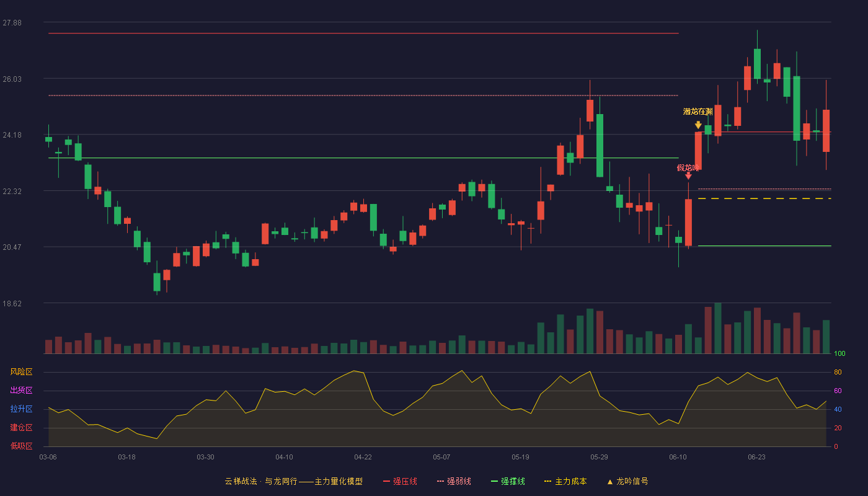The width and height of the screenshot is (868, 496).
Task: Click the 26.03 price axis label
Action: 12,79
